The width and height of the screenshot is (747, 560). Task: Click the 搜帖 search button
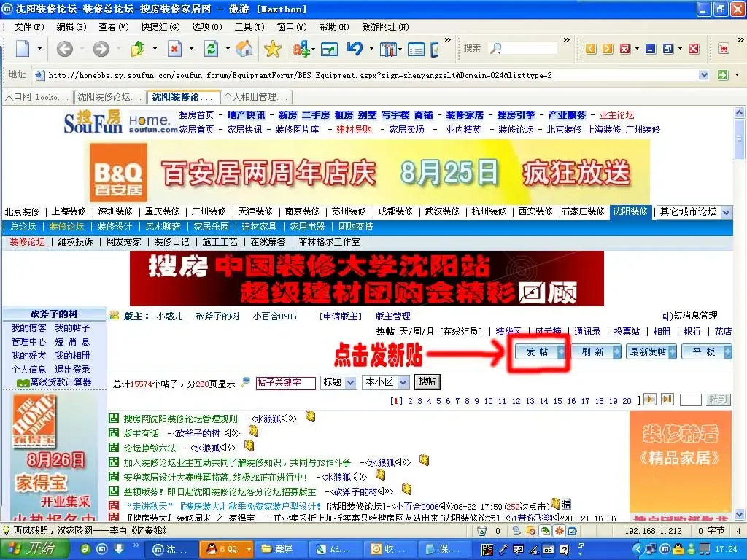427,381
